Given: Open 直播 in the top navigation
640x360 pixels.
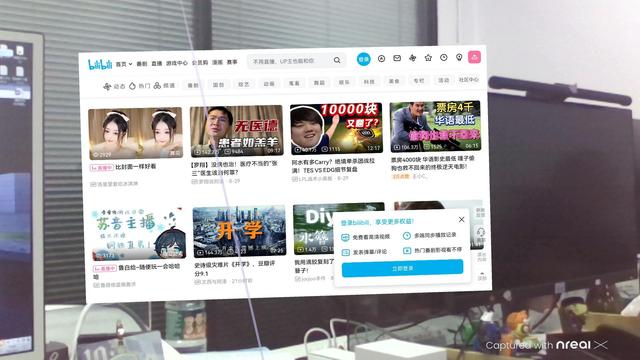Looking at the screenshot, I should pyautogui.click(x=157, y=64).
